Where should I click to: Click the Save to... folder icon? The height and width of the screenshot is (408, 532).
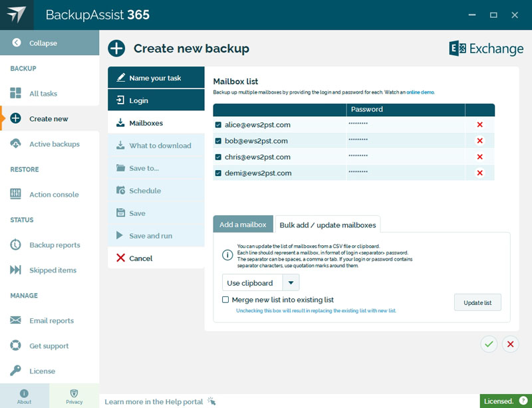tap(120, 167)
